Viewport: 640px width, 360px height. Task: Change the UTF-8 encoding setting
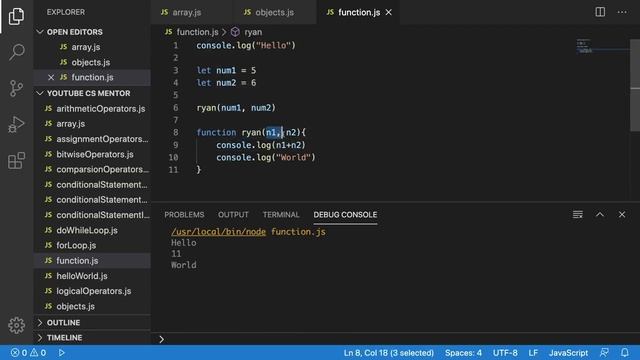(x=505, y=353)
